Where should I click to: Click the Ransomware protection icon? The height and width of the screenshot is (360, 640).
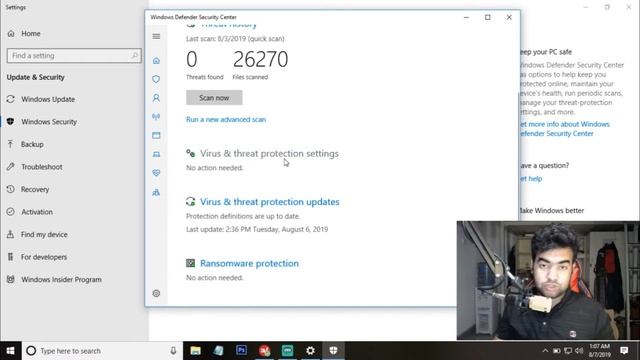(x=191, y=263)
